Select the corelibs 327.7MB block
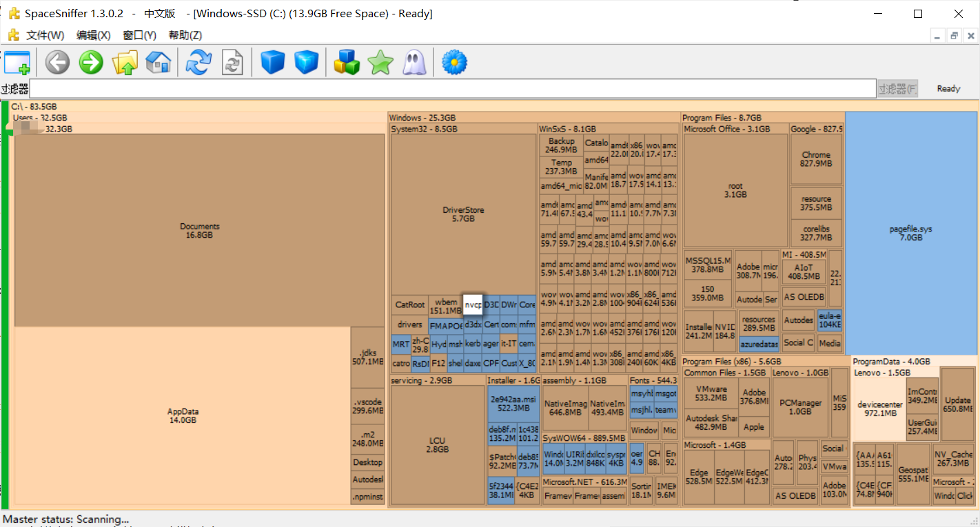This screenshot has width=980, height=527. (x=816, y=233)
